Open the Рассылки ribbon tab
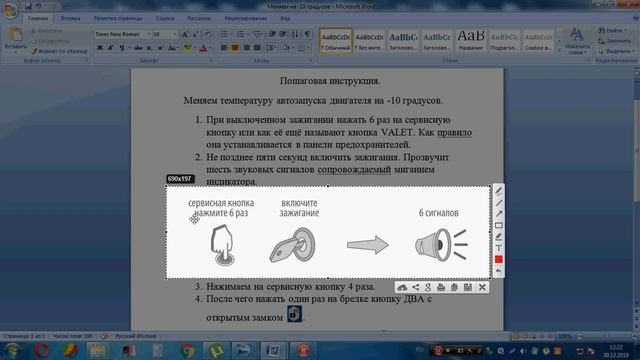 click(199, 18)
